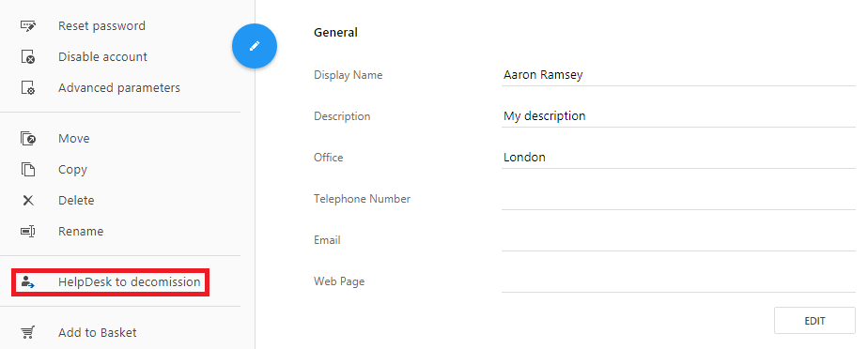Click the Description field

pyautogui.click(x=678, y=116)
